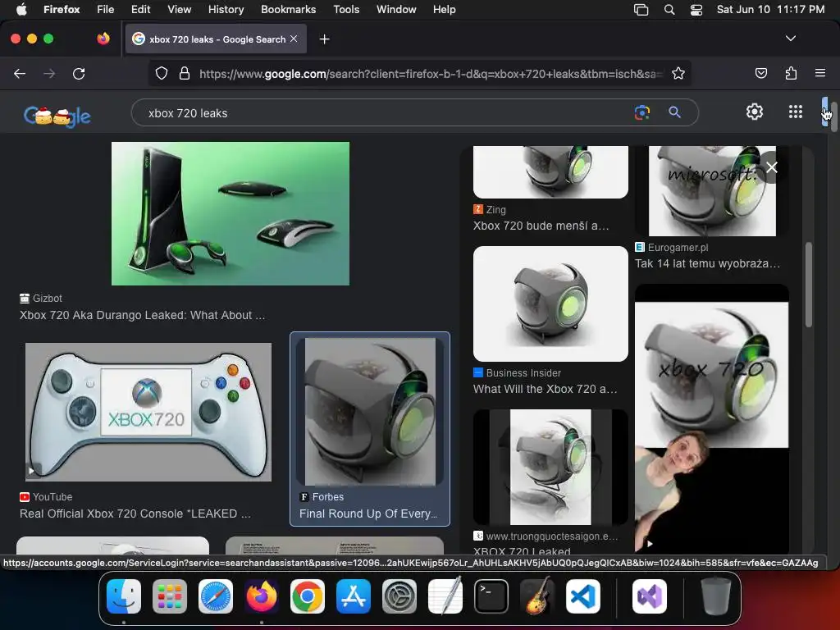Image resolution: width=840 pixels, height=630 pixels.
Task: Open the tracking protection shield icon
Action: click(x=162, y=73)
